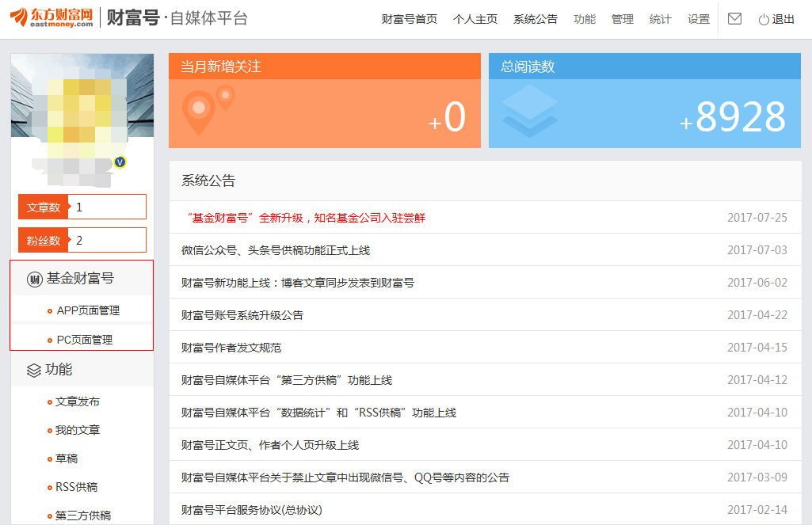The width and height of the screenshot is (812, 525).
Task: Open announcement about 禁止文章中出现微信号、QQ号
Action: point(345,477)
